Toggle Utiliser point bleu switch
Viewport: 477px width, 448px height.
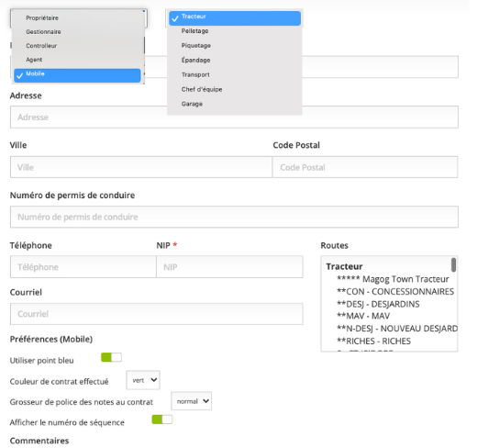click(111, 357)
